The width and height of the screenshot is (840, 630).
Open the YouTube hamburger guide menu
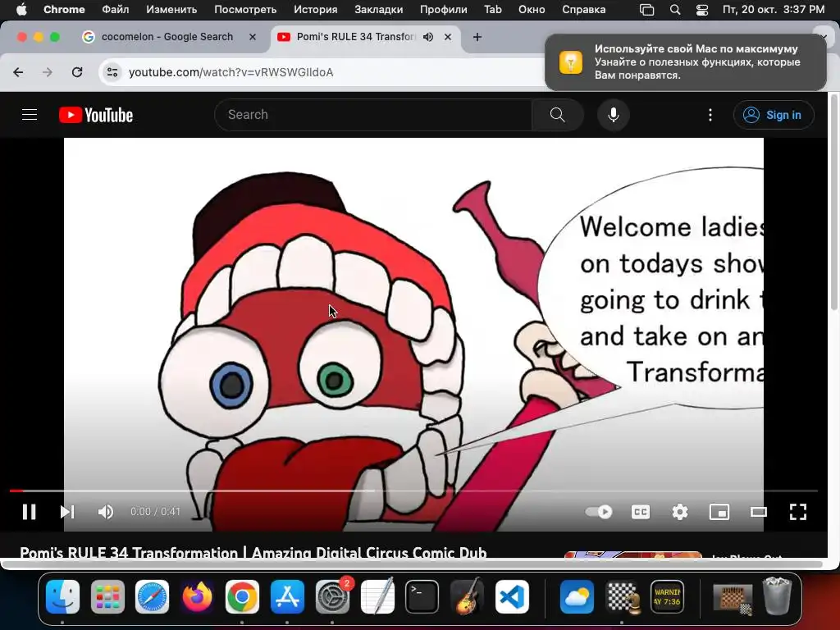pos(30,115)
